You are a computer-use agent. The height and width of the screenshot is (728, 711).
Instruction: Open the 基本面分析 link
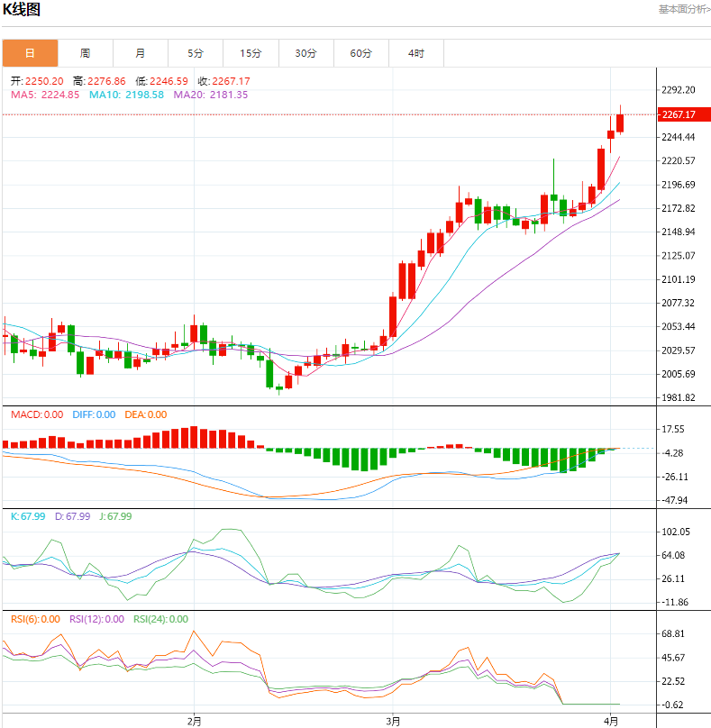coord(684,10)
